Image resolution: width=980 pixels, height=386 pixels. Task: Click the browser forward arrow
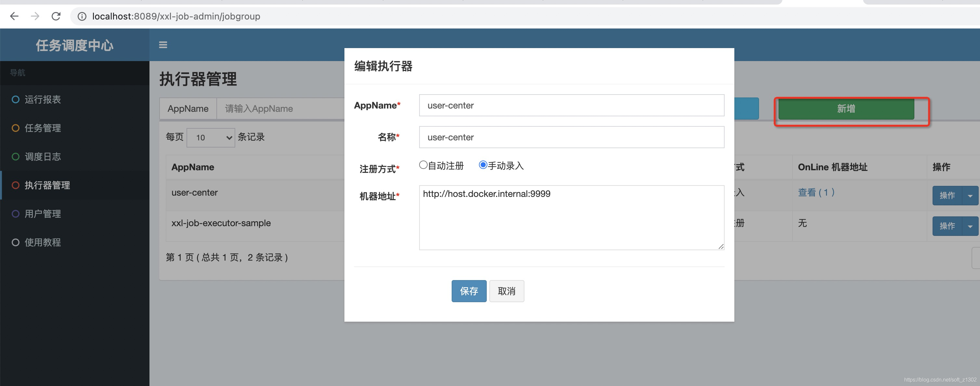coord(35,16)
